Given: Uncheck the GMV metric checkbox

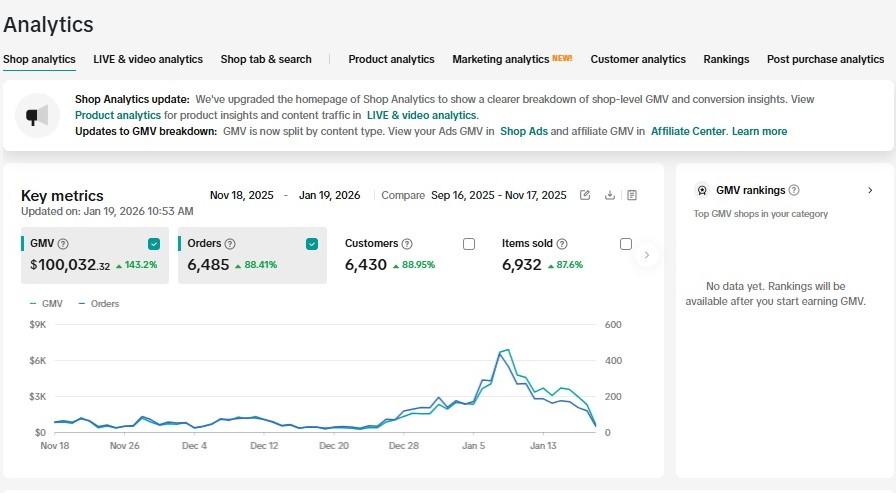Looking at the screenshot, I should (x=154, y=244).
